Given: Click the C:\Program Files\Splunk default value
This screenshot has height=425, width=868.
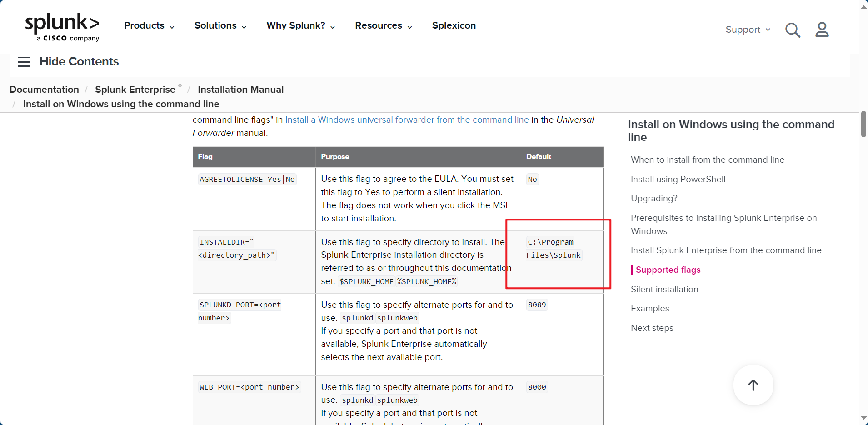Looking at the screenshot, I should (554, 249).
